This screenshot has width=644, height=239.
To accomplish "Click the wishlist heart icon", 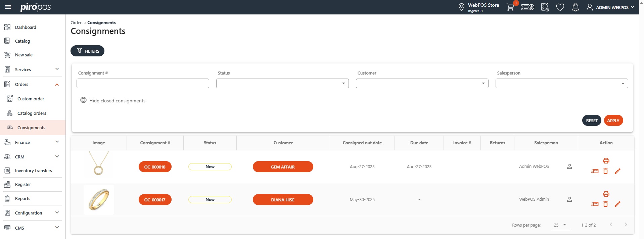I will click(x=560, y=7).
